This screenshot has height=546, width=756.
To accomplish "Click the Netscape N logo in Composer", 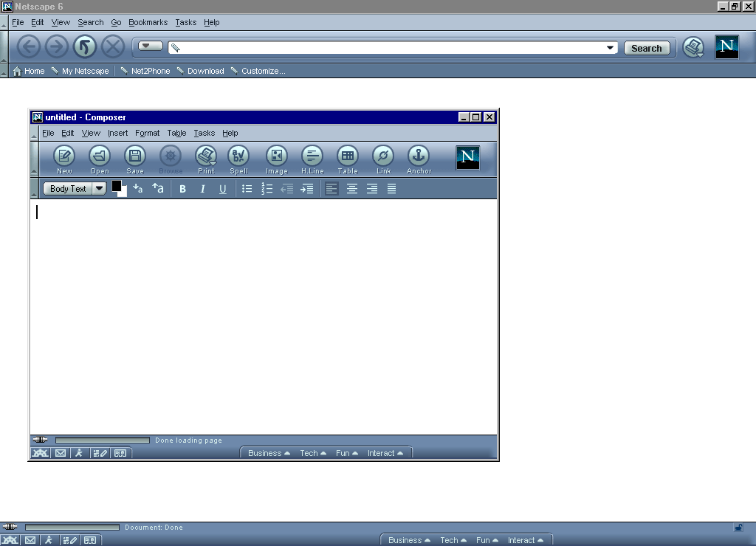I will point(467,158).
